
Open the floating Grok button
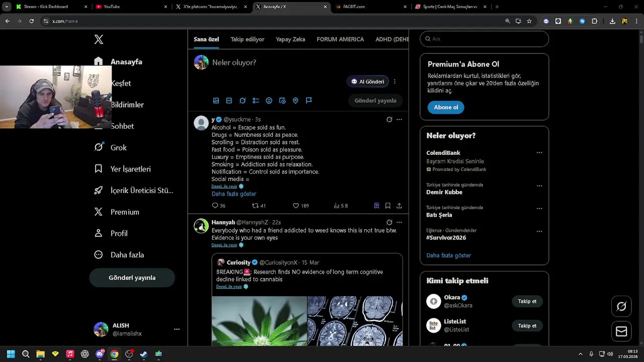pos(621,306)
